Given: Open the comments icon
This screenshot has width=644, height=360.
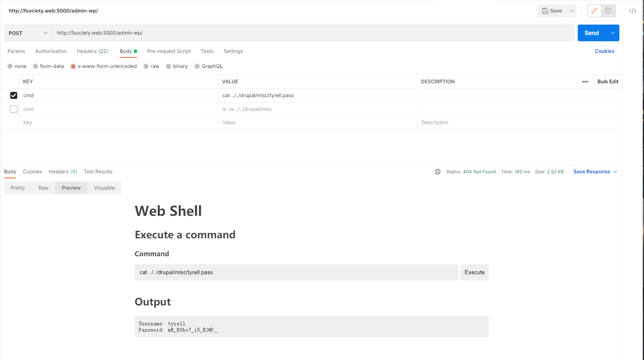Looking at the screenshot, I should 608,11.
